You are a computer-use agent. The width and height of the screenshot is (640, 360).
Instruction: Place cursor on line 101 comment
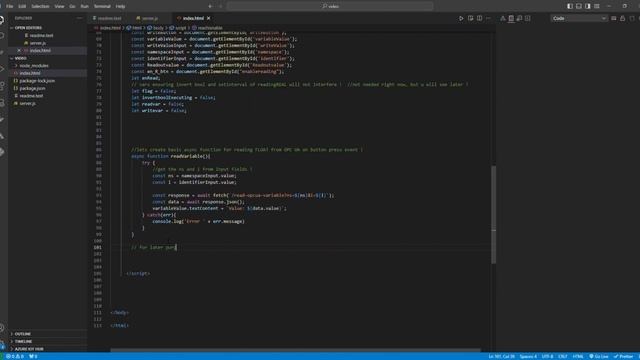(153, 247)
